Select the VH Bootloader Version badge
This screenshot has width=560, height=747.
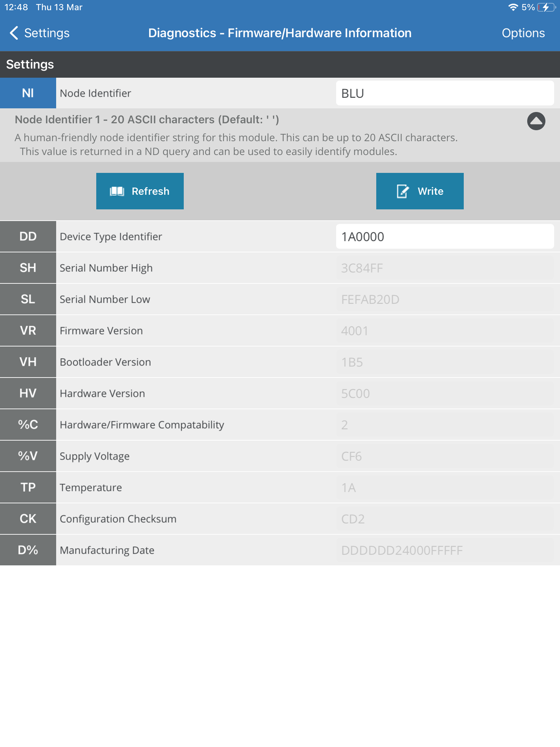click(x=28, y=362)
